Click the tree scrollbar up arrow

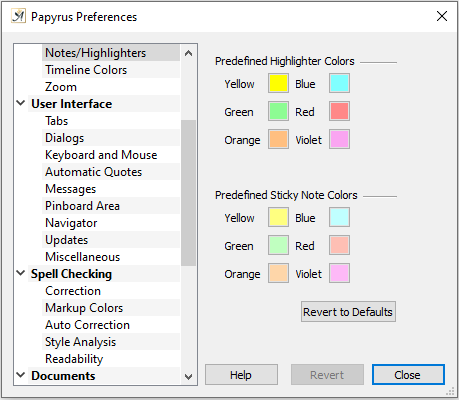point(188,53)
